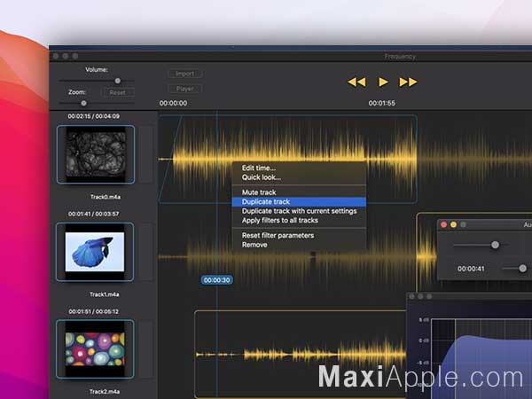Close the main Frequency window
Viewport: 532px width, 399px height.
click(56, 56)
